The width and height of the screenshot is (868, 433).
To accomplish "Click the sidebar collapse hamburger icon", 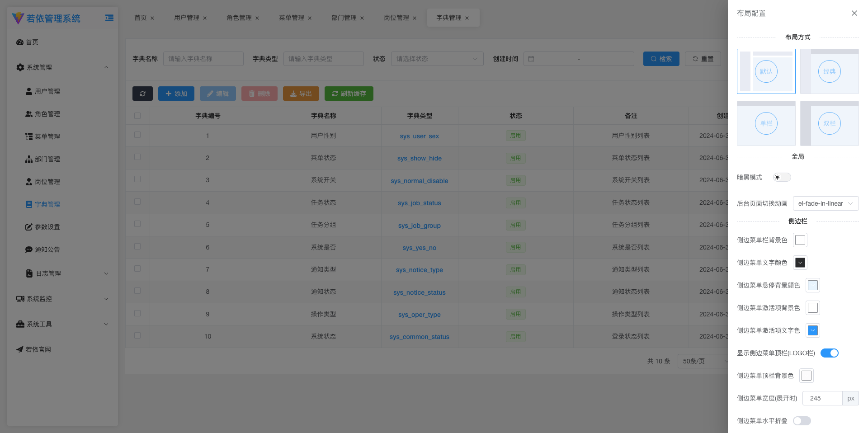I will [109, 18].
